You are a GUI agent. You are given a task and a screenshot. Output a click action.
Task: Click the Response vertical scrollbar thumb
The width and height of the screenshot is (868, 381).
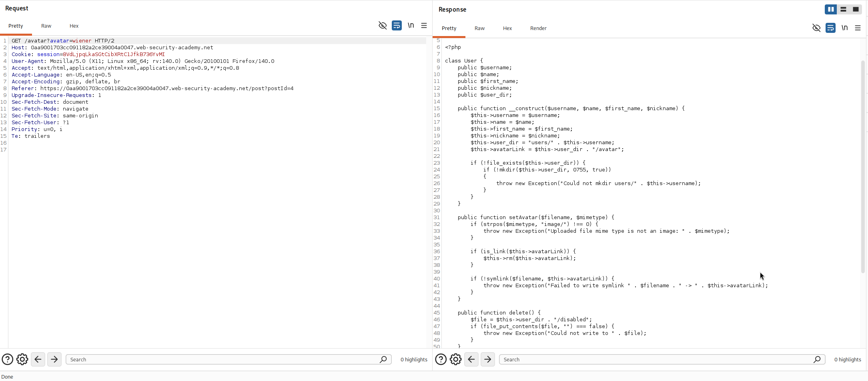[863, 166]
